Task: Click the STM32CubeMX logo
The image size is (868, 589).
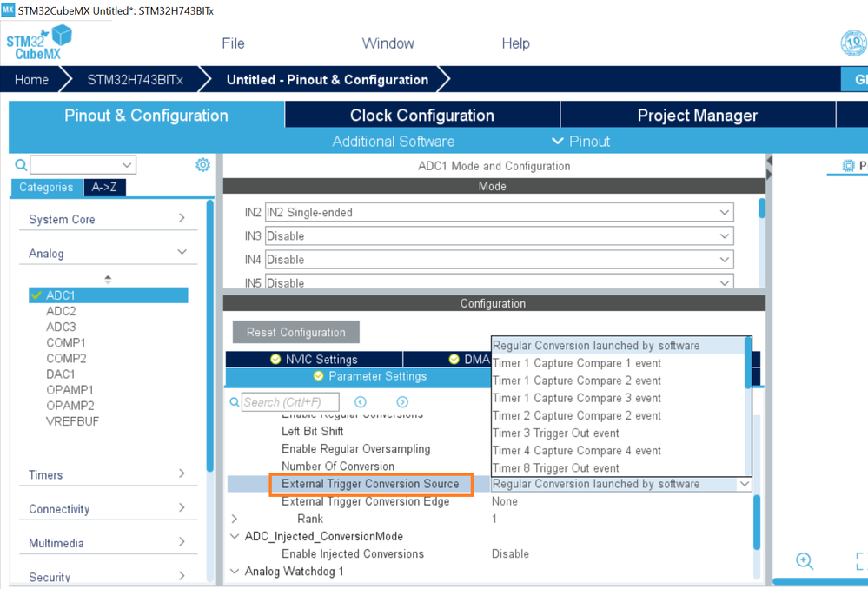Action: [39, 43]
